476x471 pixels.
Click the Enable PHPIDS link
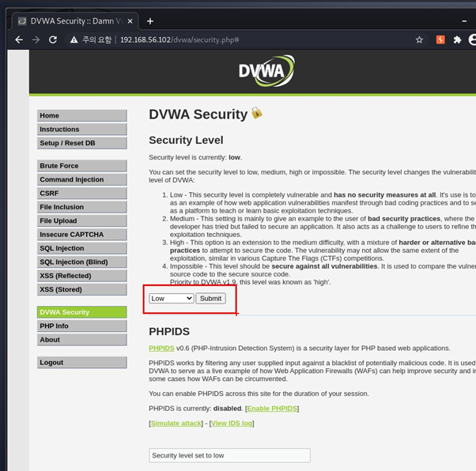click(x=272, y=409)
